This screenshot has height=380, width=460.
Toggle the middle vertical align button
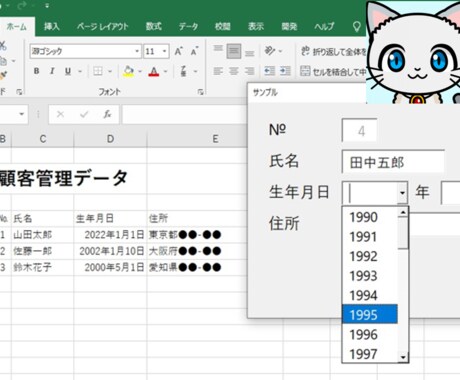234,51
